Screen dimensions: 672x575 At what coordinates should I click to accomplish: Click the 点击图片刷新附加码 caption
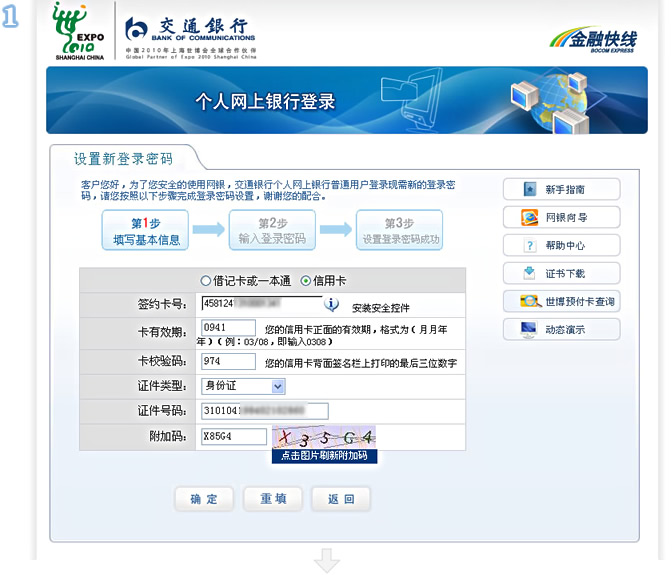(324, 456)
